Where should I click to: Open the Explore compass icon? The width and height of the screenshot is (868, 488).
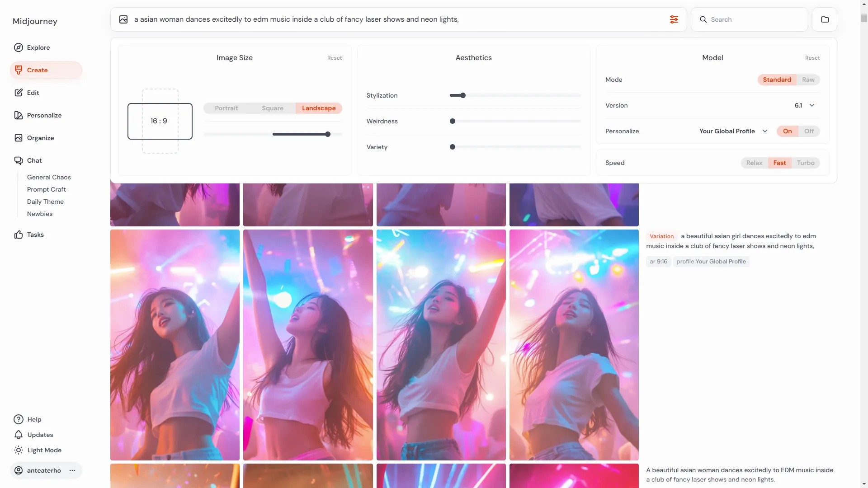(19, 47)
